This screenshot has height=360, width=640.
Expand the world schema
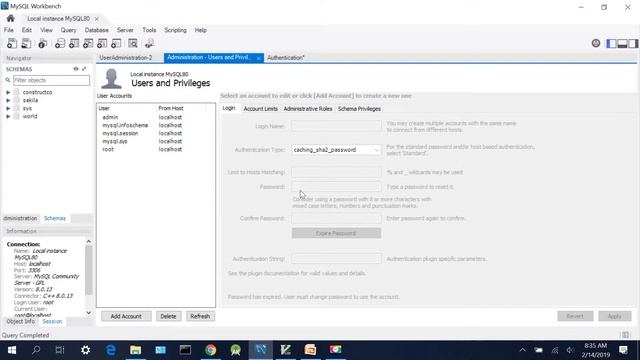pyautogui.click(x=8, y=116)
